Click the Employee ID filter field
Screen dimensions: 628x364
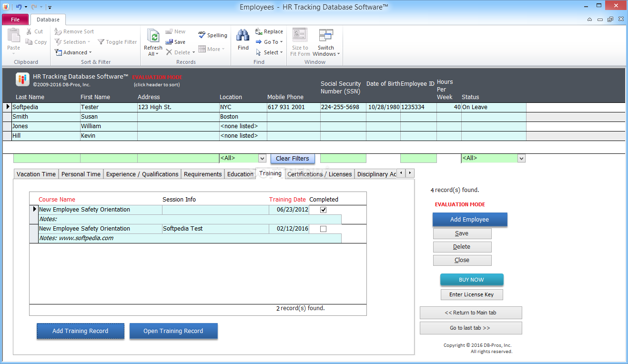point(418,158)
